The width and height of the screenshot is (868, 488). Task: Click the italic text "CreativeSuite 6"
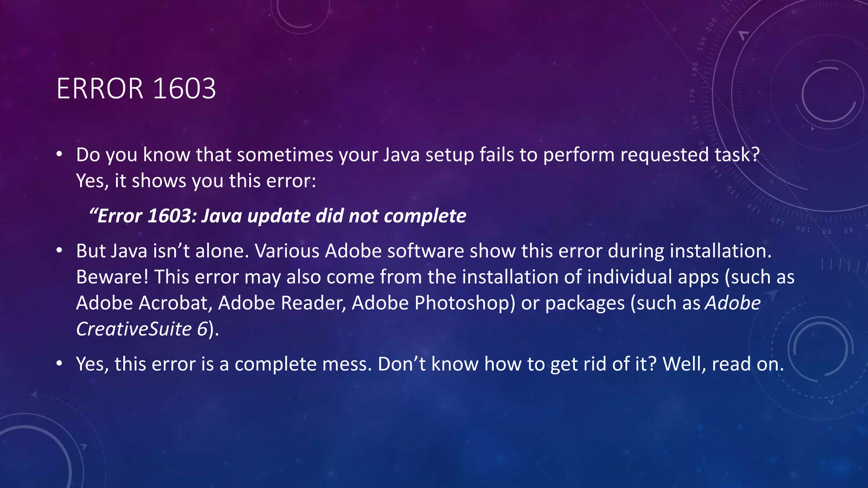coord(142,329)
